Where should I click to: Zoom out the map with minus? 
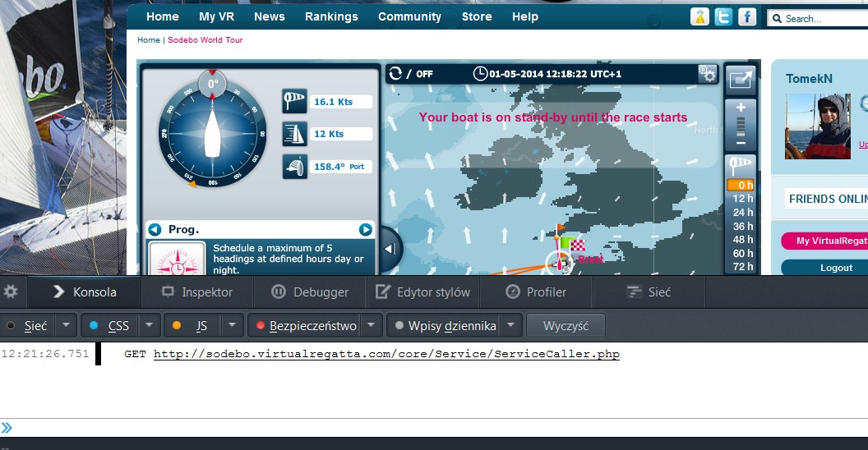[741, 143]
